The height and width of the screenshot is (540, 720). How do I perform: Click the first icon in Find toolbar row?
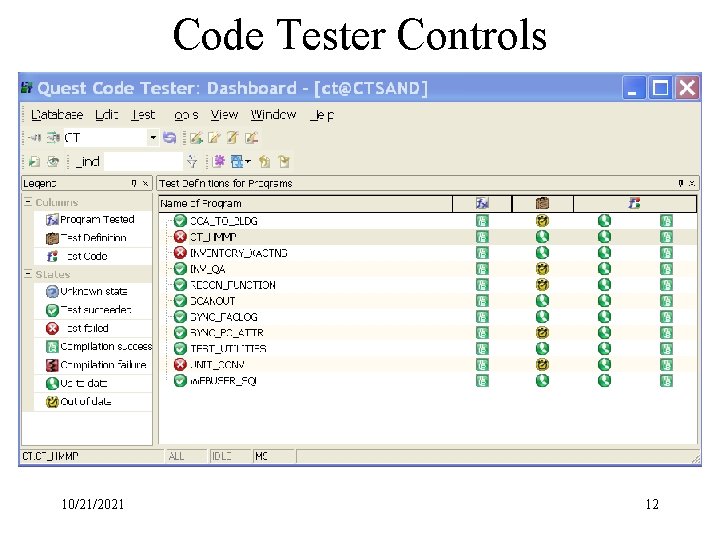click(x=34, y=162)
